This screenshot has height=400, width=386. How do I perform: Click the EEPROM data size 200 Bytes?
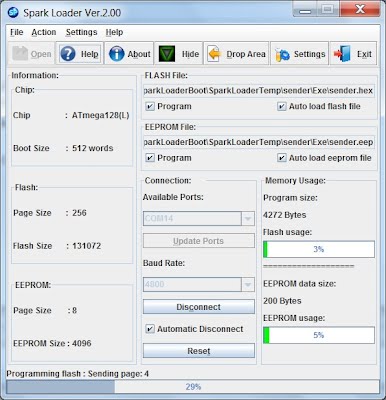pos(282,301)
